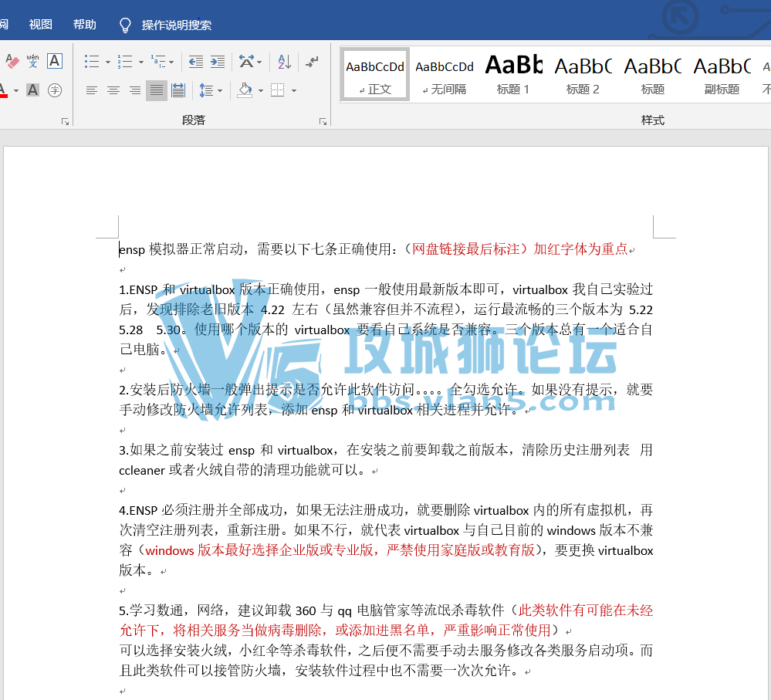Open the multilevel list dropdown arrow

pos(171,62)
